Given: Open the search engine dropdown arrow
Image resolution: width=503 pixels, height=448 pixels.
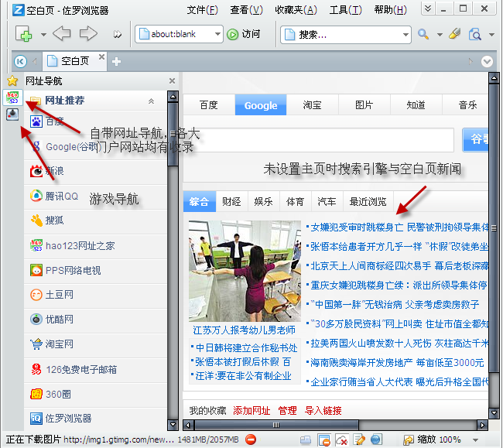Looking at the screenshot, I should 440,34.
